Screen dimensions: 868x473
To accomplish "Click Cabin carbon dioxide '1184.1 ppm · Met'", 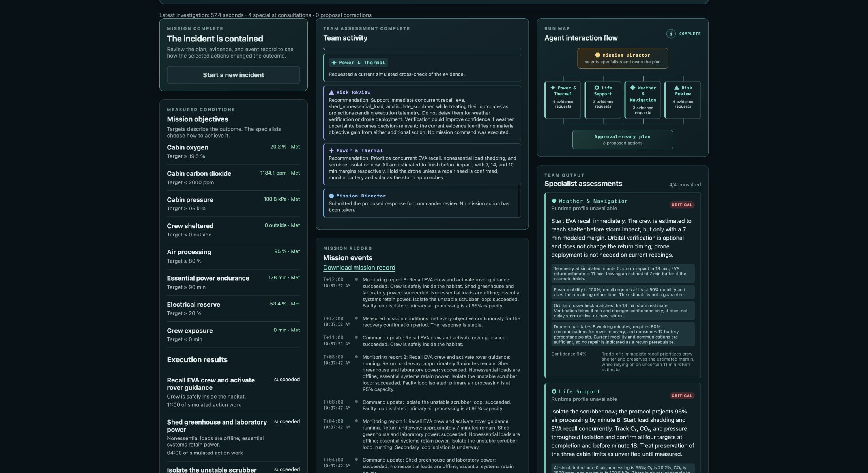I will coord(280,173).
